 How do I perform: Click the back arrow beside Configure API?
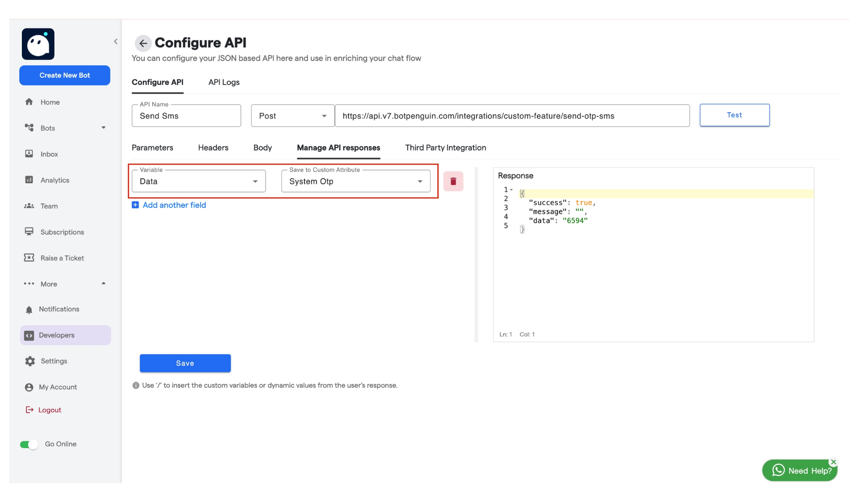(x=143, y=43)
